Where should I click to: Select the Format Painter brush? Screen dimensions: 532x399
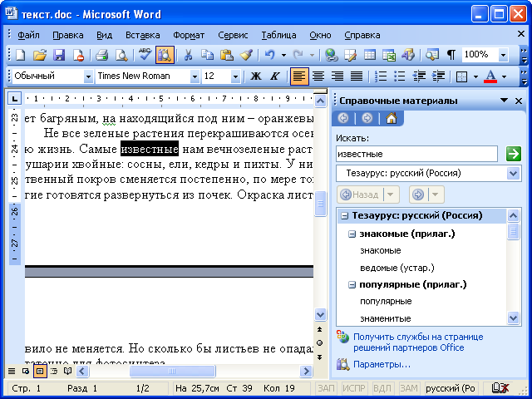[x=246, y=55]
